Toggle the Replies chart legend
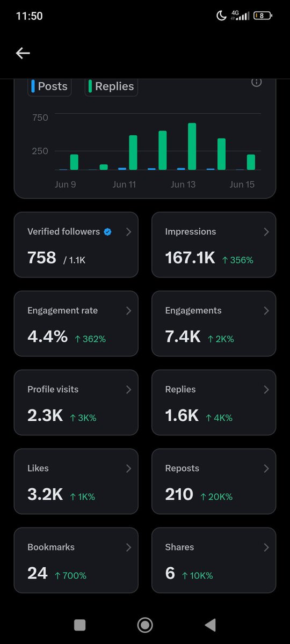Screen dimensions: 290x644 111,86
